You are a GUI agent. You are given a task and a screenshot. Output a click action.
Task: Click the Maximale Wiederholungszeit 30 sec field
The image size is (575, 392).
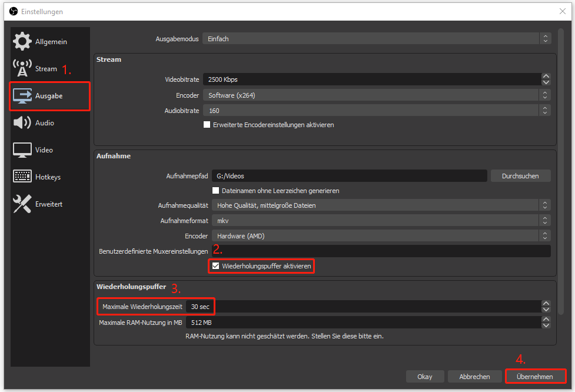point(363,307)
